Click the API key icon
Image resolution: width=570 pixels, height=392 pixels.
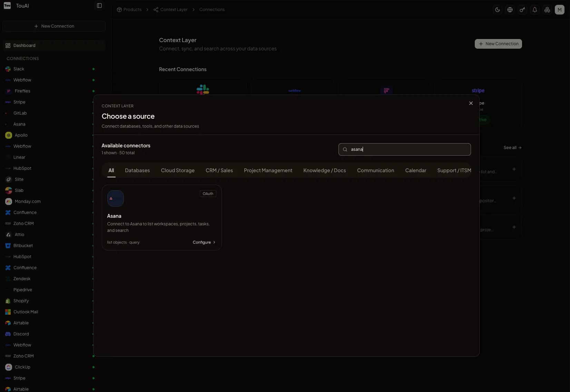pyautogui.click(x=522, y=10)
